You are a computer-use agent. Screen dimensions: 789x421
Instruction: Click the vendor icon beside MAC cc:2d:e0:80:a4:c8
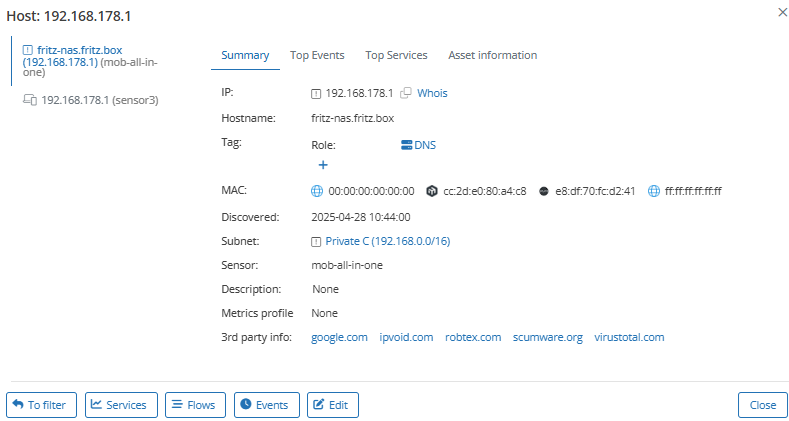point(432,191)
